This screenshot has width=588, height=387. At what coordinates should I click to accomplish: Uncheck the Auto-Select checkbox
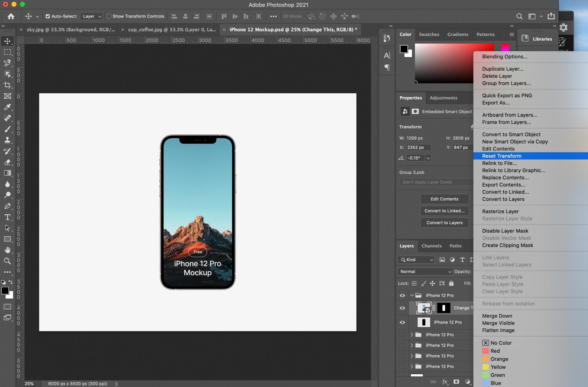tap(48, 16)
